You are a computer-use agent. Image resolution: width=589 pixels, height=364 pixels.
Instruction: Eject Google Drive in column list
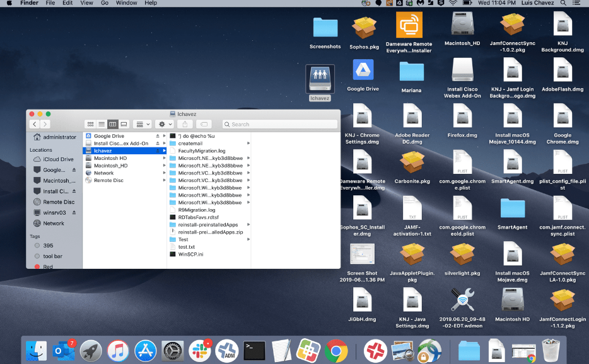[158, 136]
